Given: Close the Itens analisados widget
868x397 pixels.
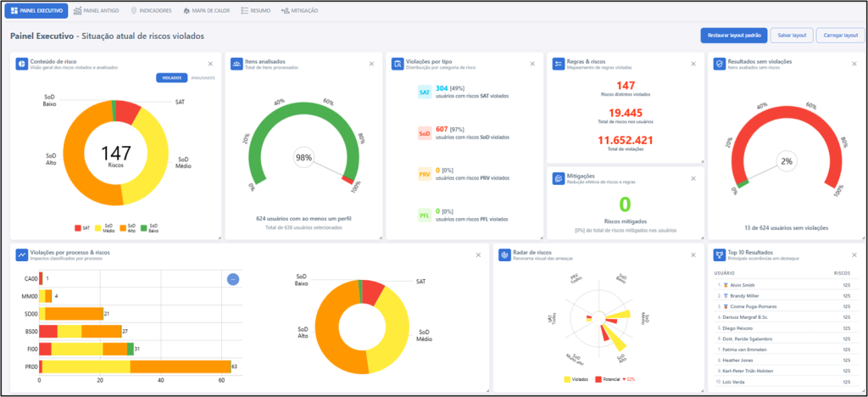Looking at the screenshot, I should click(x=371, y=64).
